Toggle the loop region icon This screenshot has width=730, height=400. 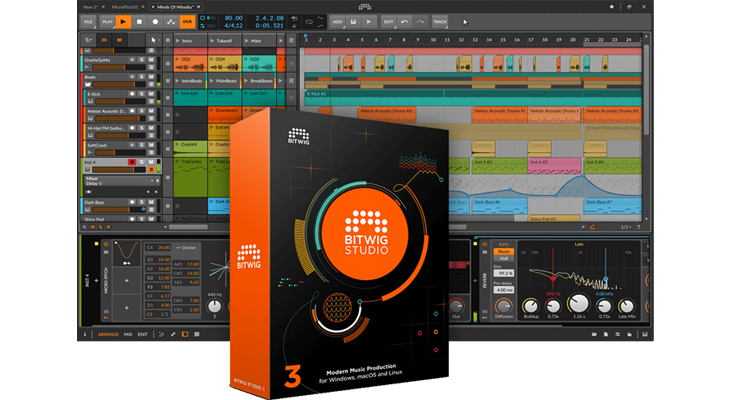pos(309,22)
